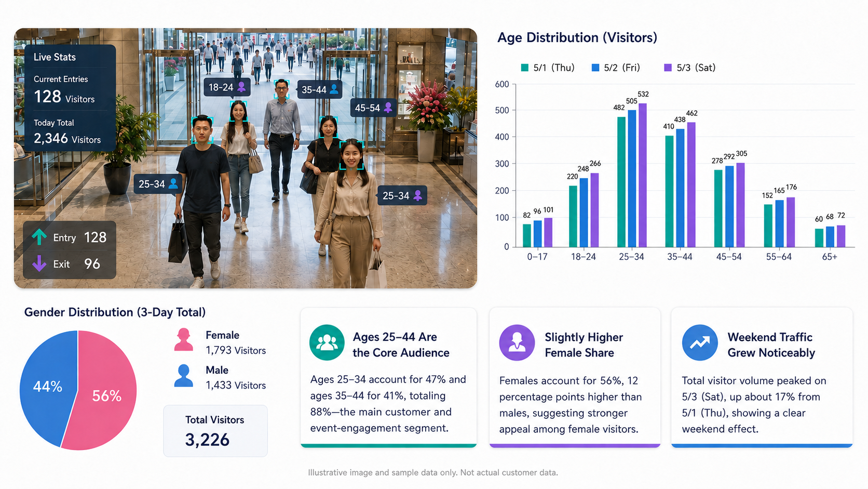
Task: Click the person icon on 18-24 tag
Action: tap(241, 87)
